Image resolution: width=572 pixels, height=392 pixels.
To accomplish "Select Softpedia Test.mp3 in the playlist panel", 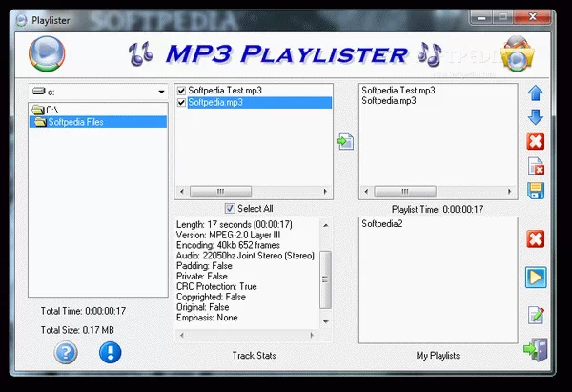I will [x=398, y=91].
